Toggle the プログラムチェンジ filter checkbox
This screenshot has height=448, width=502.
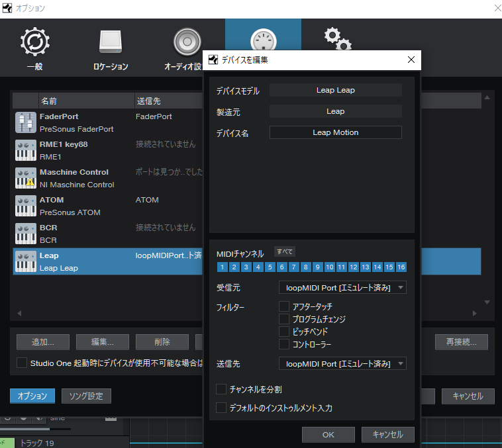284,319
